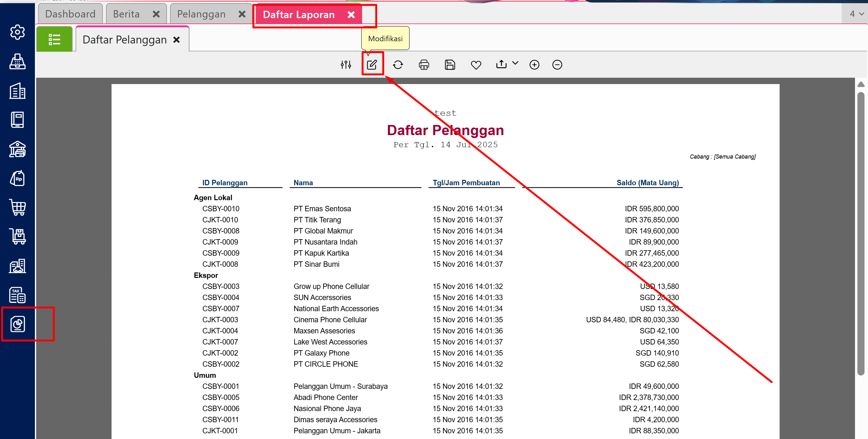Open the settings gear in the sidebar

click(17, 32)
